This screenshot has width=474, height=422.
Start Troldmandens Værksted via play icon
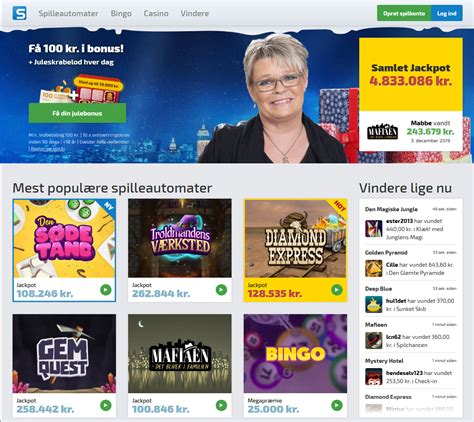(x=221, y=290)
